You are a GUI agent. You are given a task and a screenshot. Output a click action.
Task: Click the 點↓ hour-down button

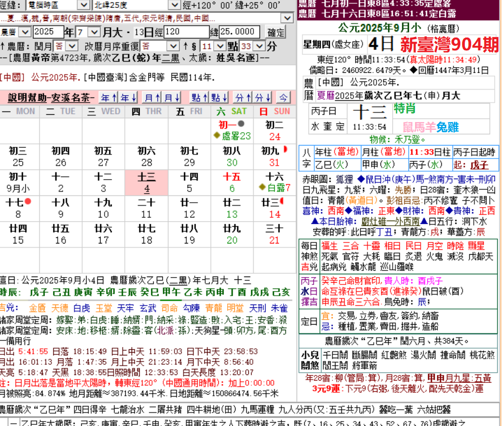pyautogui.click(x=218, y=97)
